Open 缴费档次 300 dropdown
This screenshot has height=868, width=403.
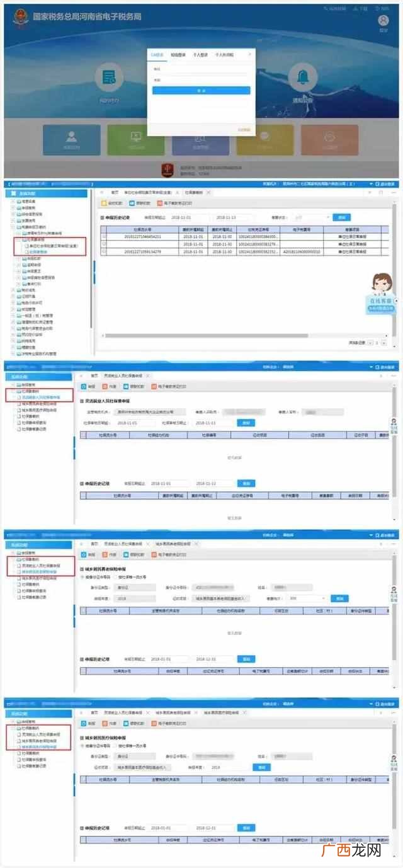point(307,598)
